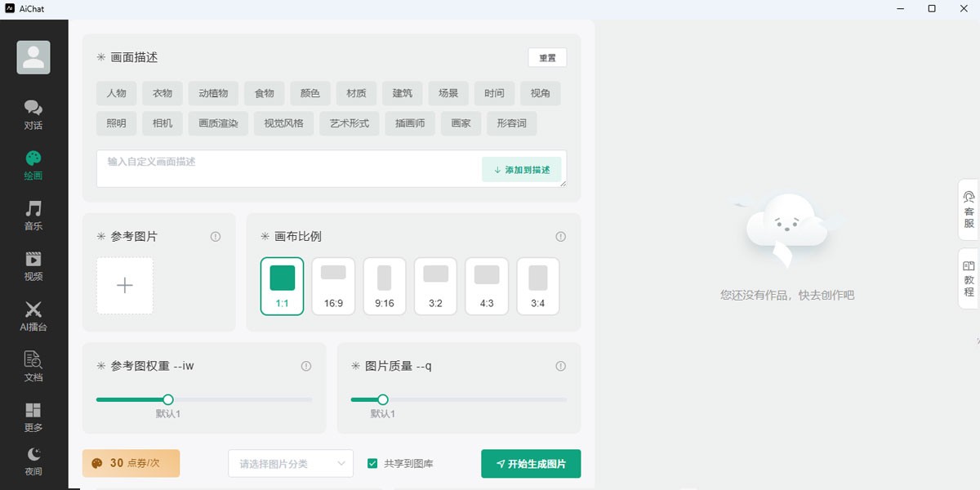Click the 重置 reset button

tap(546, 58)
